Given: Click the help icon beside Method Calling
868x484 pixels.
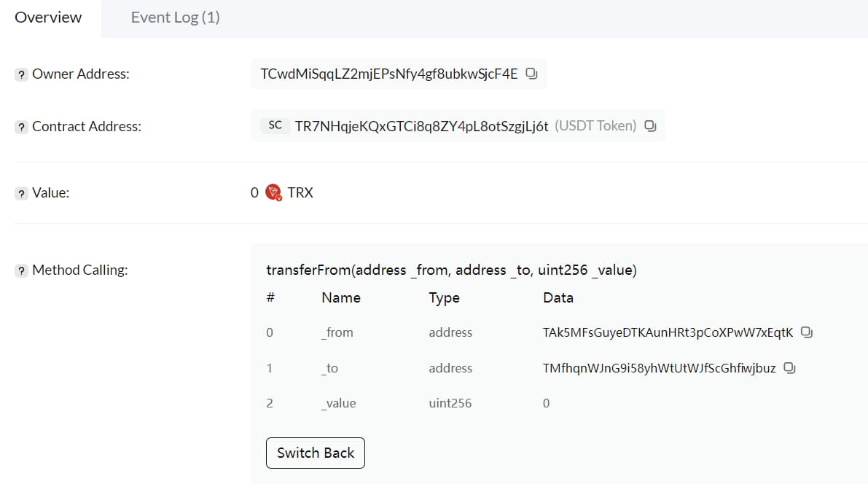Looking at the screenshot, I should tap(22, 271).
